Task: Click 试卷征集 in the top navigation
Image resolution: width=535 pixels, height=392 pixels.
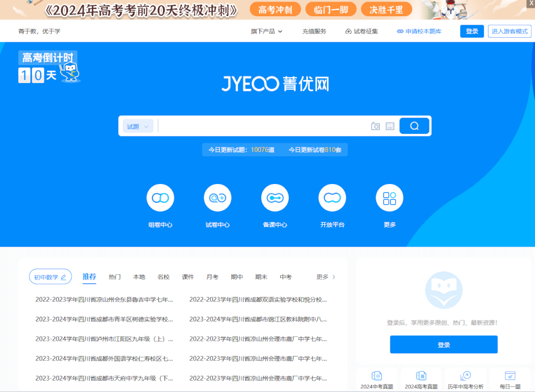Action: 362,31
